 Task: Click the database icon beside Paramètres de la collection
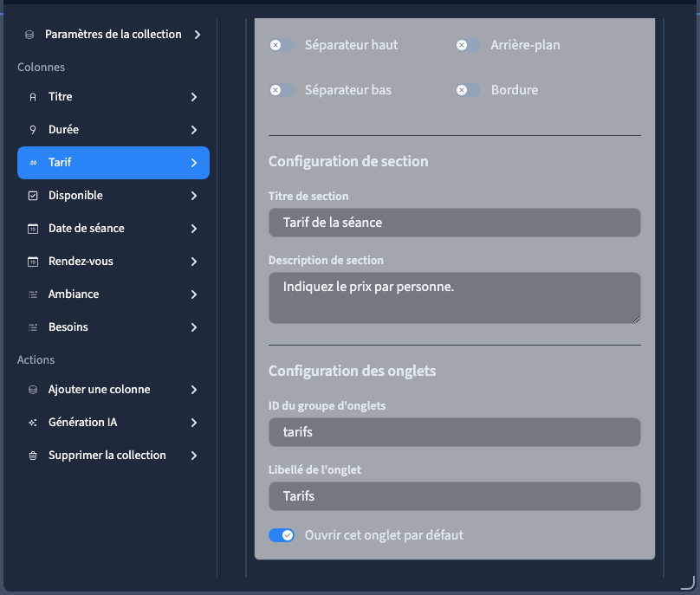click(x=29, y=35)
